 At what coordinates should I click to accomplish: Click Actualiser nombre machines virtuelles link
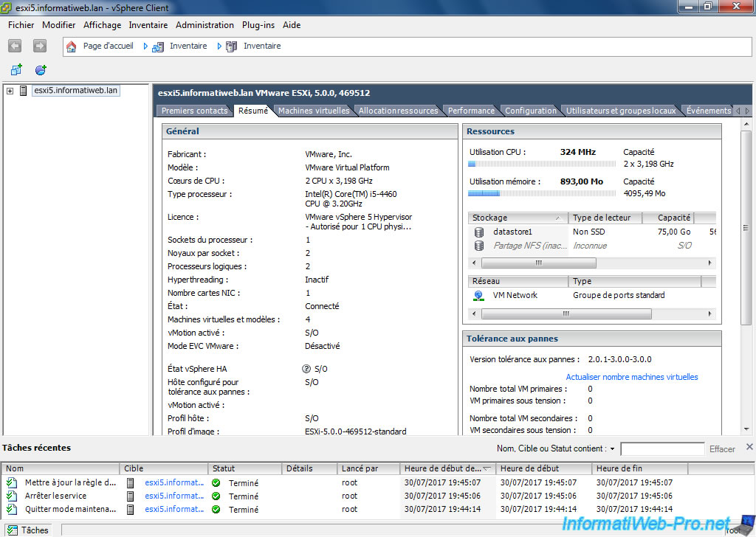[x=632, y=377]
